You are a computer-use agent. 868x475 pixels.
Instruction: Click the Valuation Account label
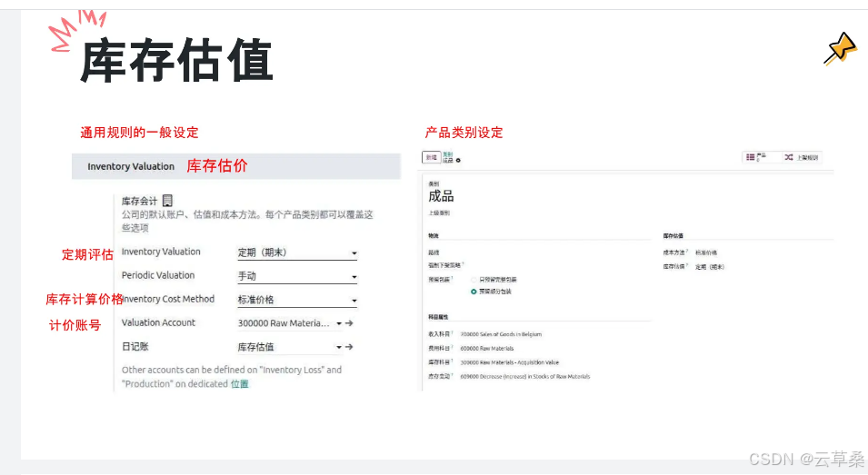click(158, 322)
